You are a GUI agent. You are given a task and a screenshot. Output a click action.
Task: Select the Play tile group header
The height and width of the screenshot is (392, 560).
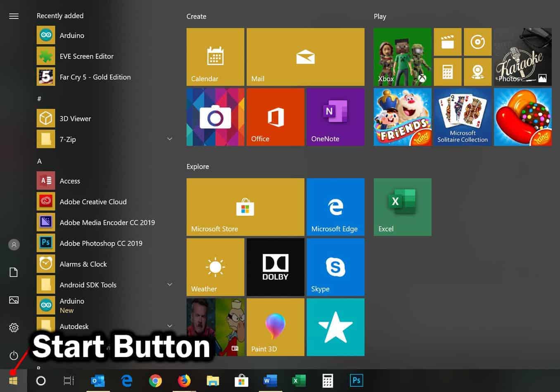pyautogui.click(x=380, y=17)
